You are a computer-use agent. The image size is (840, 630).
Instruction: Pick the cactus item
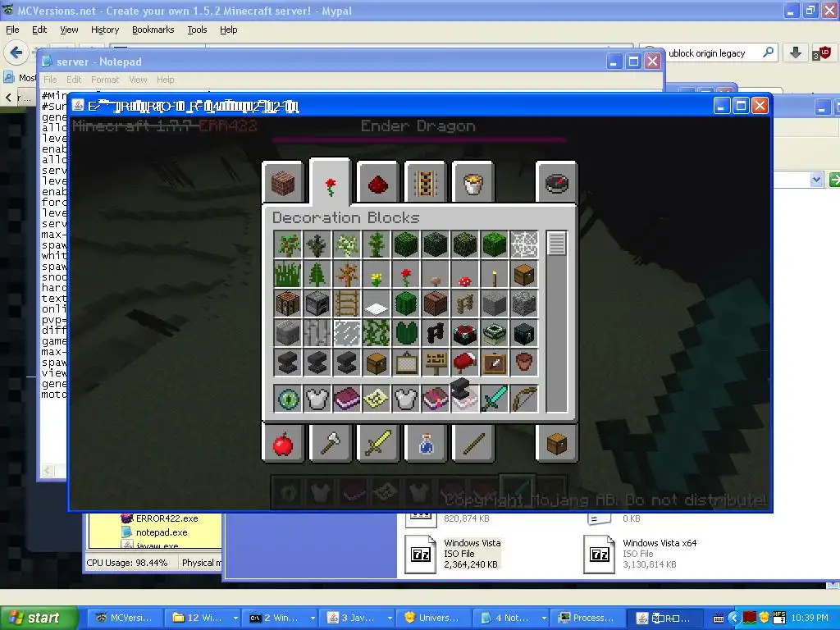click(405, 304)
